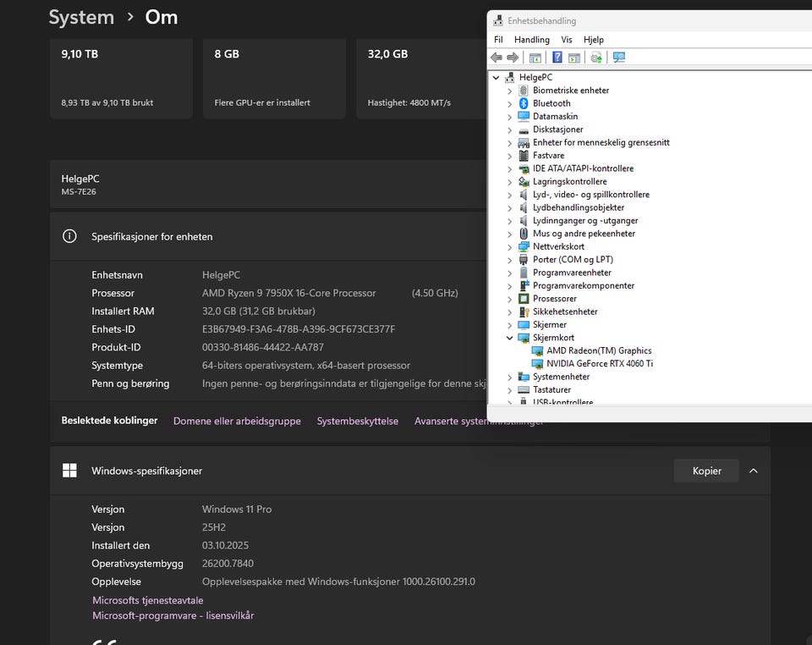Click the Windows logo beside Windows-spesifikasjoner
This screenshot has width=812, height=645.
[x=69, y=471]
